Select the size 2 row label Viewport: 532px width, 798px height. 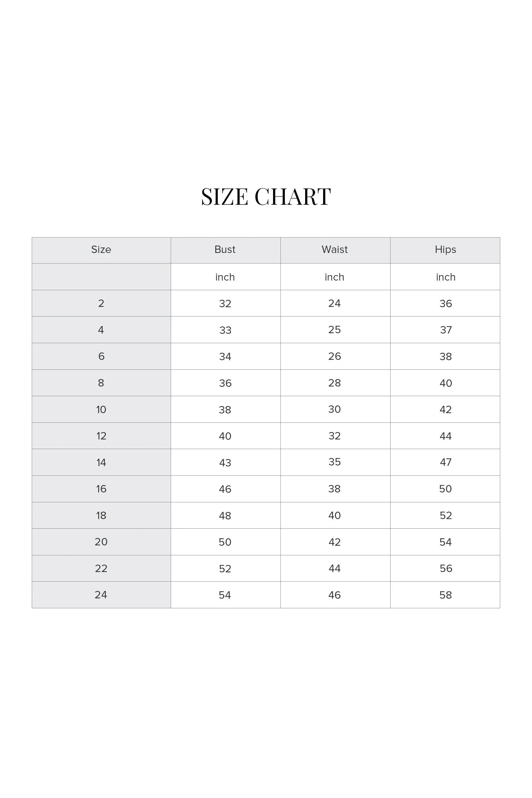101,303
